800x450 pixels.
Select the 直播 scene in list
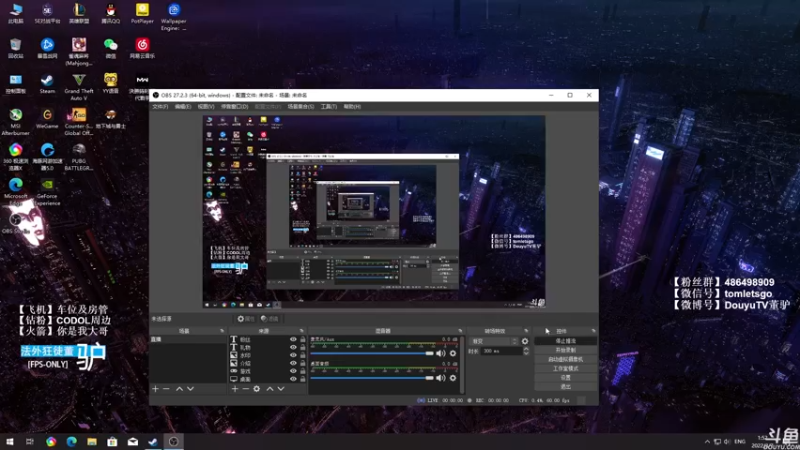188,339
